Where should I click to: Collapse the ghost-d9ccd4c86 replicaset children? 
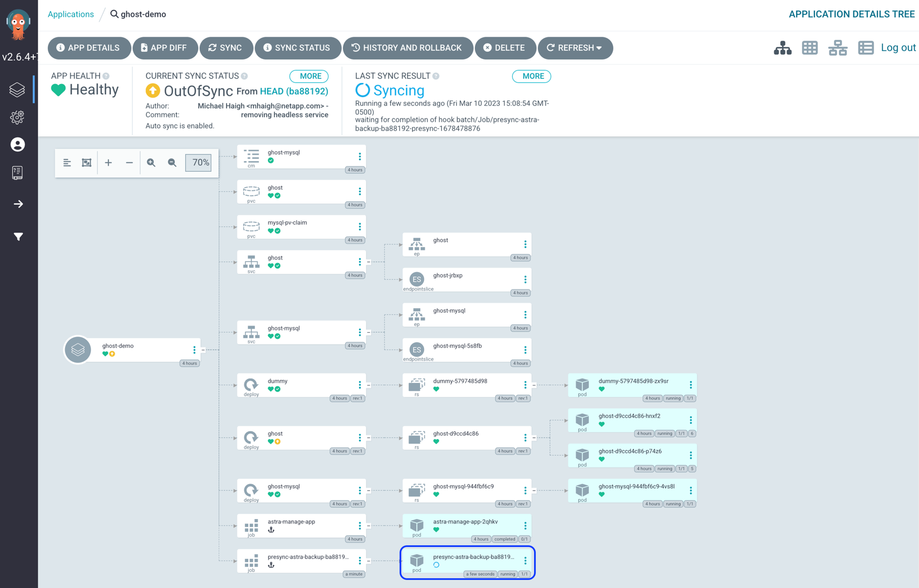click(534, 438)
